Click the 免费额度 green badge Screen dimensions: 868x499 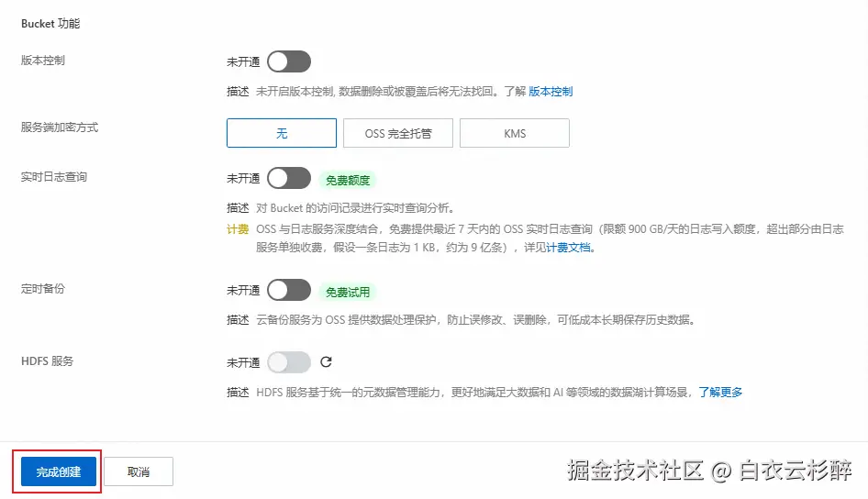pos(347,180)
